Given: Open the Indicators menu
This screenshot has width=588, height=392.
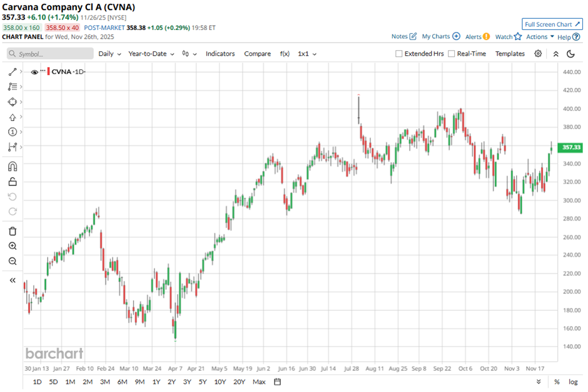Looking at the screenshot, I should pos(220,54).
